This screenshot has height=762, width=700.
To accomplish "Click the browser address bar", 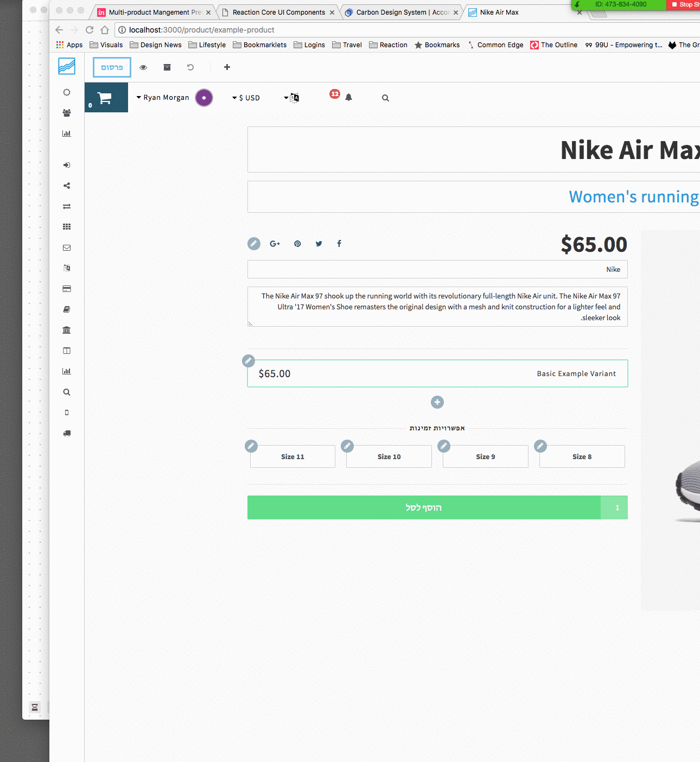I will pyautogui.click(x=407, y=30).
